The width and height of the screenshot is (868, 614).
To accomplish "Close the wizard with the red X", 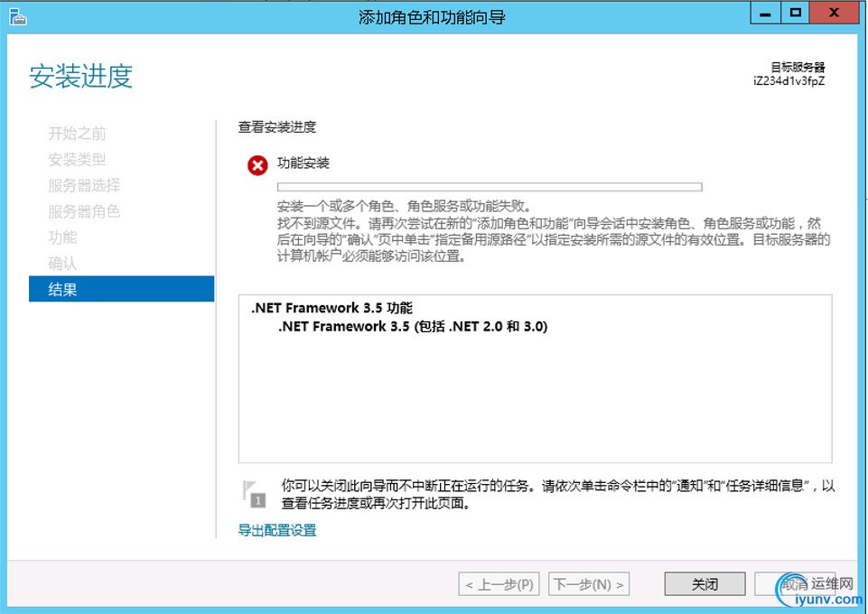I will tap(835, 13).
